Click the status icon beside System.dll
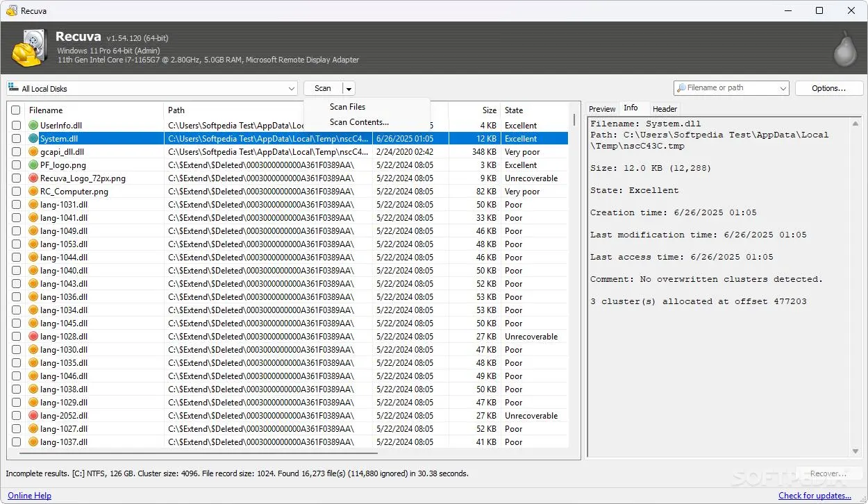 tap(33, 139)
